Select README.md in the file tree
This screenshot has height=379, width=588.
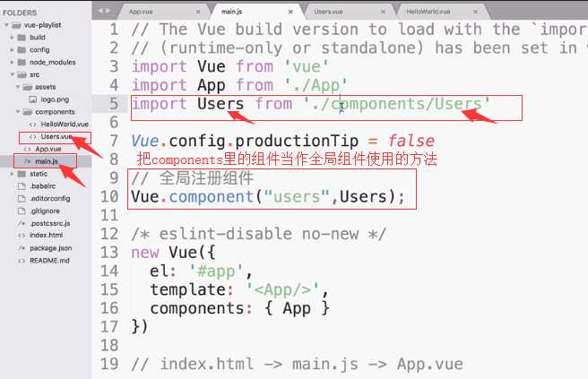(48, 260)
